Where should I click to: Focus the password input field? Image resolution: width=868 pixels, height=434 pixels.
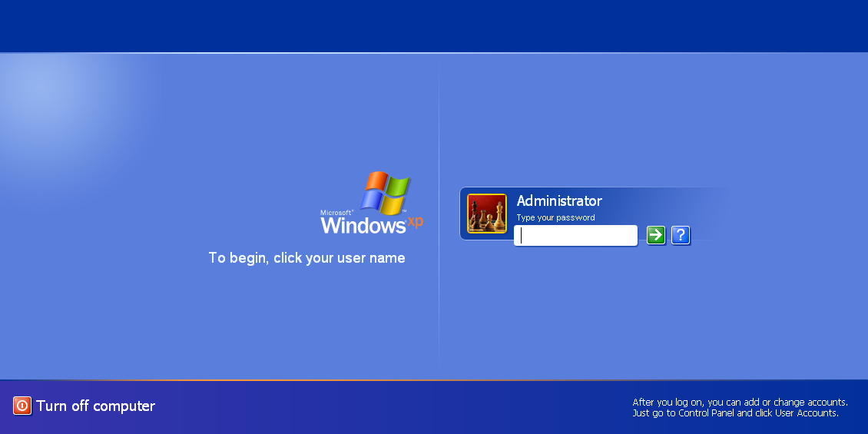575,235
